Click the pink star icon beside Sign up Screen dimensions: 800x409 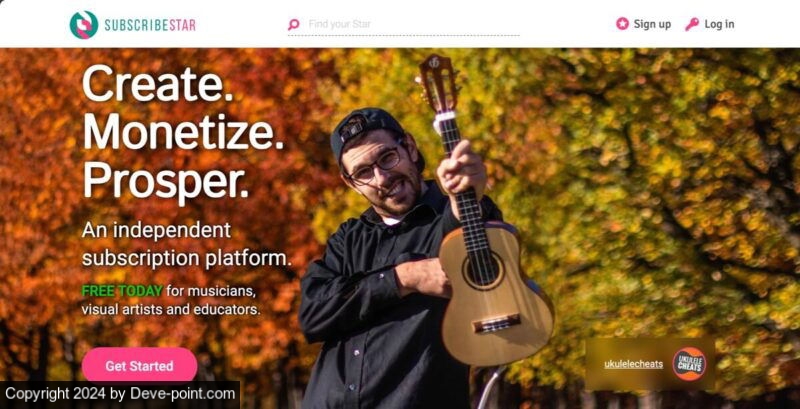(622, 24)
